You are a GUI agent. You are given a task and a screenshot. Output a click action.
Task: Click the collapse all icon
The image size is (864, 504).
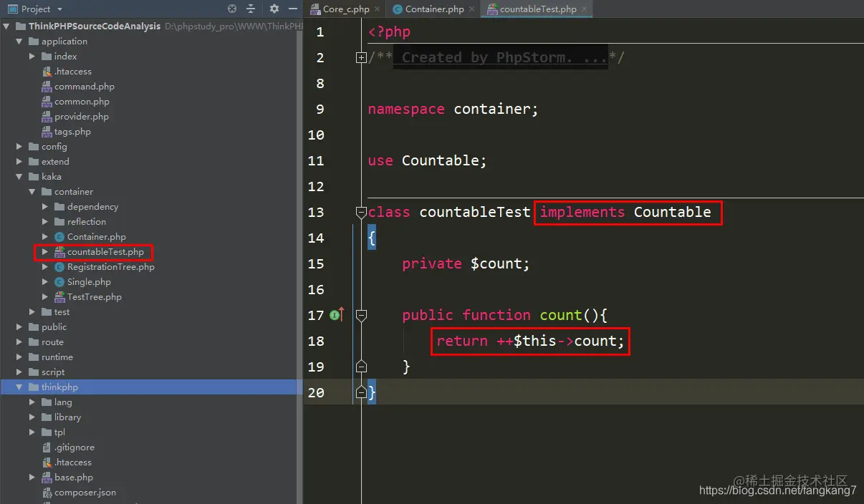251,9
